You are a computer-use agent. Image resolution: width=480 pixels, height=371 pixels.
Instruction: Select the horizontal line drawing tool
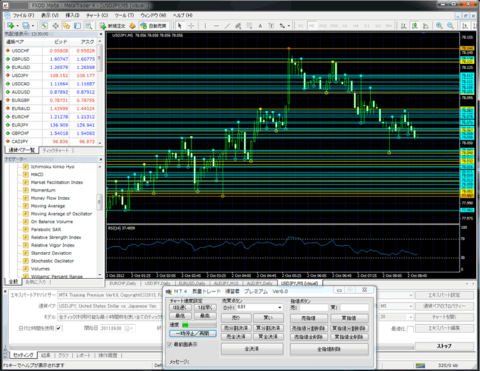click(x=216, y=26)
